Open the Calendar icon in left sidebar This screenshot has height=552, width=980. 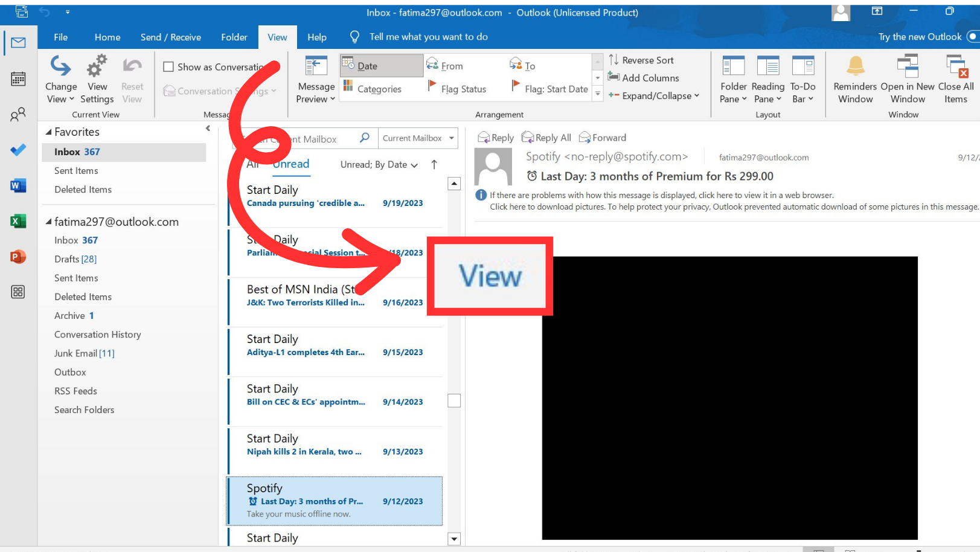[18, 79]
